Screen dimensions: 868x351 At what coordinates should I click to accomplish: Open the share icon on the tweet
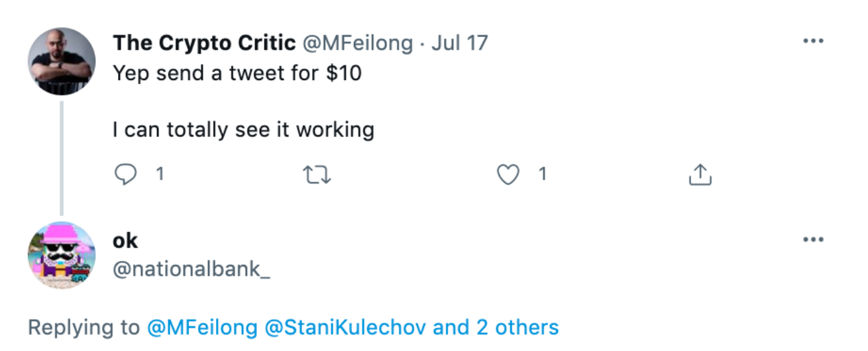click(x=700, y=175)
